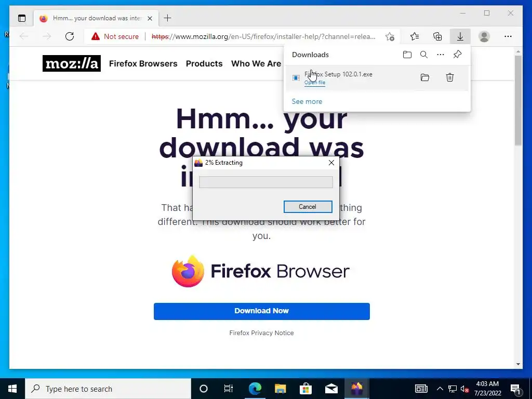Click the network icon in system tray
Screen dimensions: 532x399
point(453,389)
